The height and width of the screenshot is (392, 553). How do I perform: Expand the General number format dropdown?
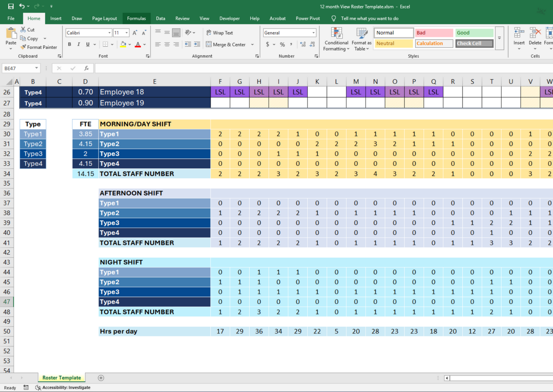pyautogui.click(x=313, y=33)
